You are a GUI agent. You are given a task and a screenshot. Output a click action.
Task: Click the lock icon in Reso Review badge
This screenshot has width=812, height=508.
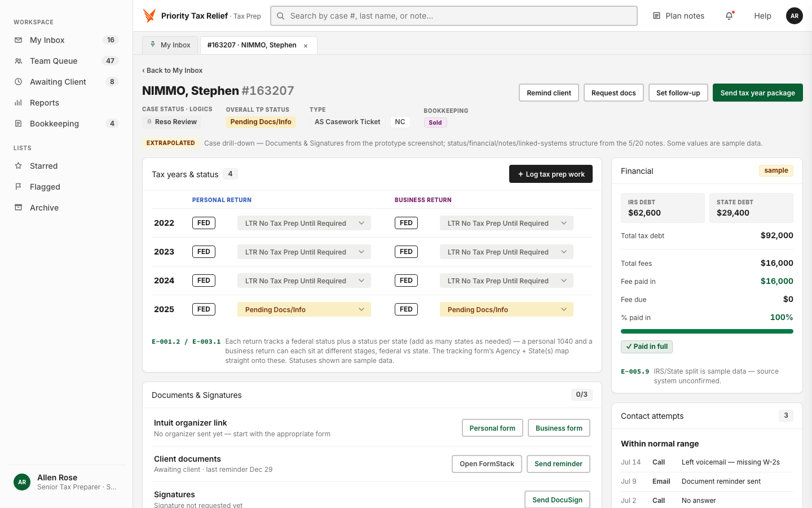click(x=149, y=122)
